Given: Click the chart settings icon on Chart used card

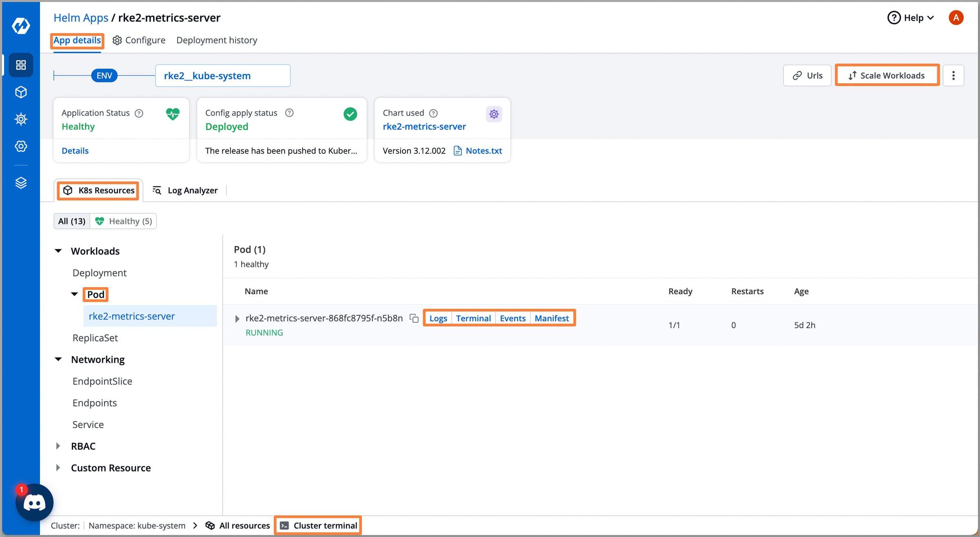Looking at the screenshot, I should point(494,114).
